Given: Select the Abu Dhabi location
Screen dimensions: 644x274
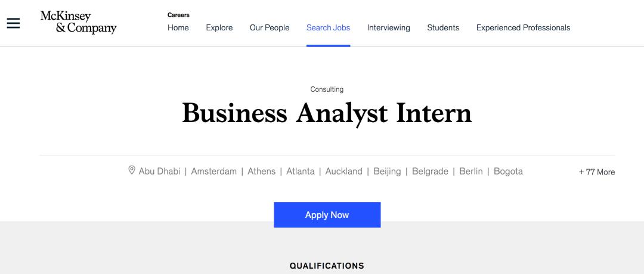Looking at the screenshot, I should [x=159, y=172].
